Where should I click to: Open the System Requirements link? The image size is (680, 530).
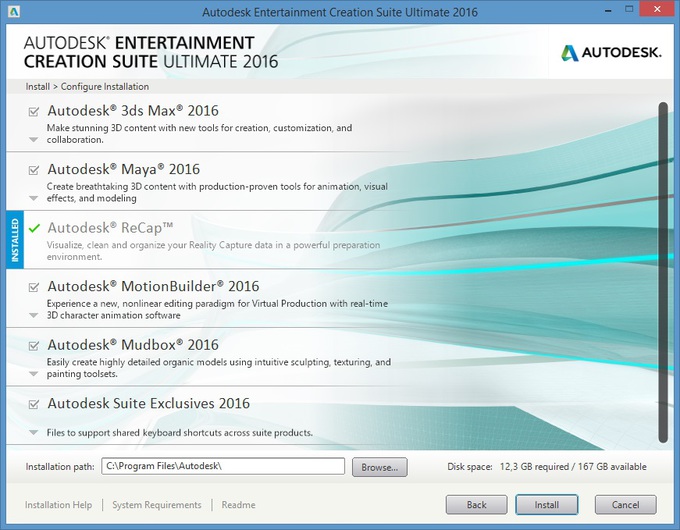point(157,505)
